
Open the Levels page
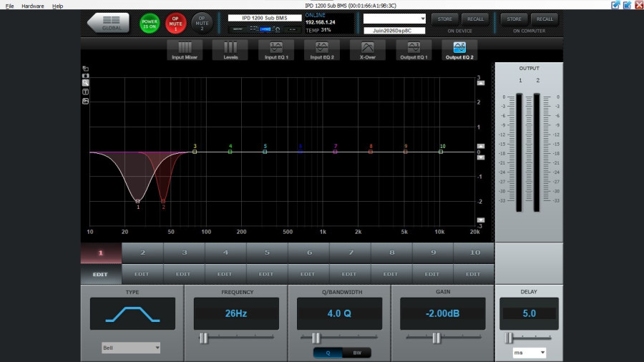pyautogui.click(x=230, y=51)
